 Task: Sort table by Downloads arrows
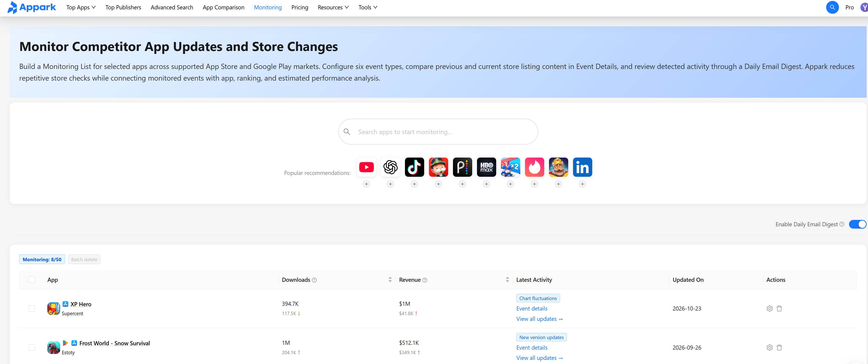(x=390, y=280)
